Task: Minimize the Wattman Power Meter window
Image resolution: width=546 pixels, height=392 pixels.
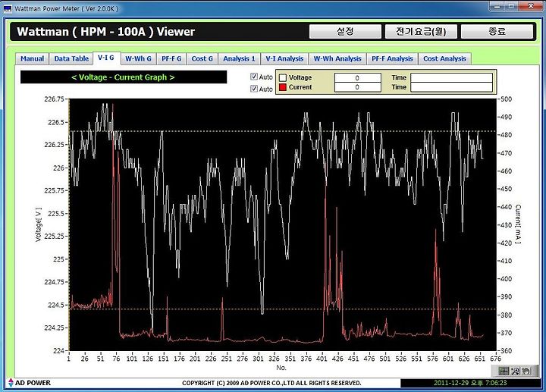Action: (x=497, y=6)
